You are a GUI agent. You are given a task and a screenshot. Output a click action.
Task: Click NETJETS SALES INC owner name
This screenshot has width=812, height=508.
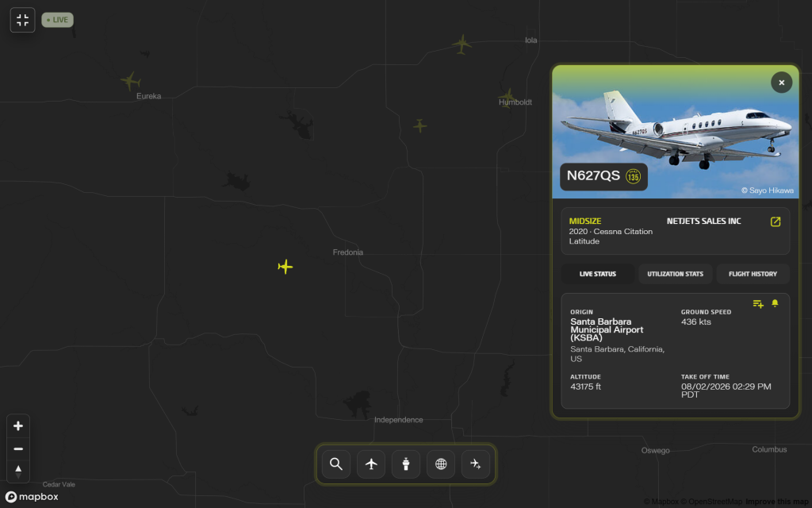[703, 221]
